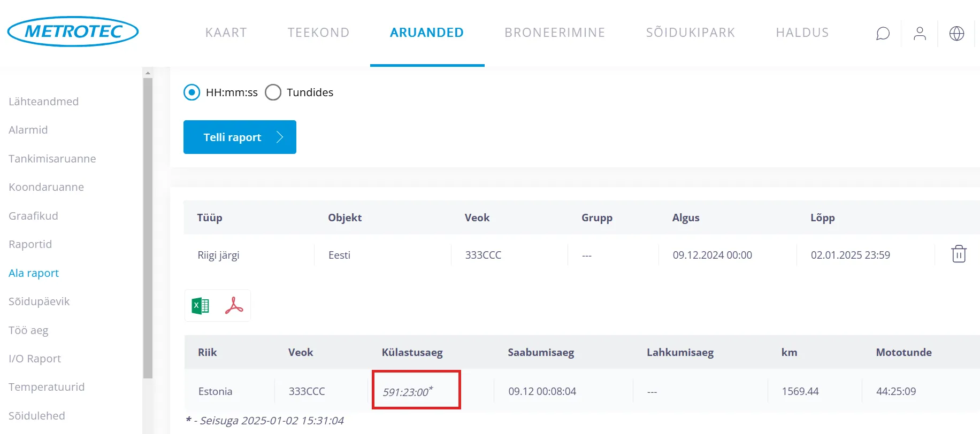The height and width of the screenshot is (434, 980).
Task: Delete the report with trash icon
Action: [959, 254]
